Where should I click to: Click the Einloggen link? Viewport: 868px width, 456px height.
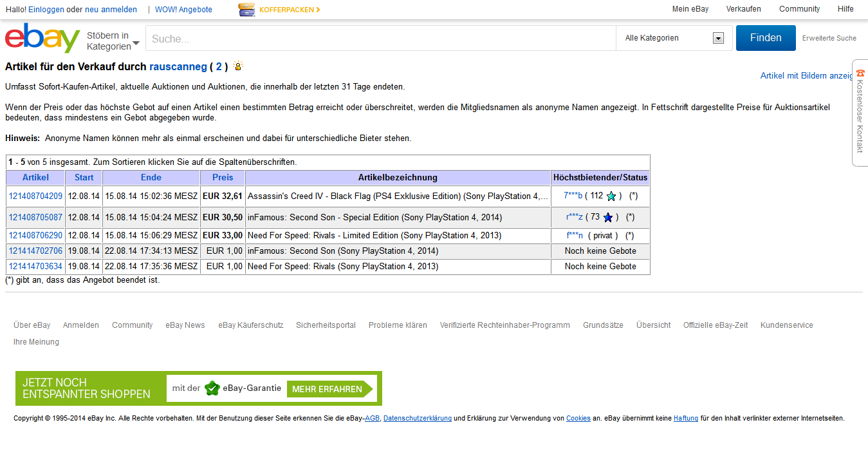pyautogui.click(x=46, y=10)
